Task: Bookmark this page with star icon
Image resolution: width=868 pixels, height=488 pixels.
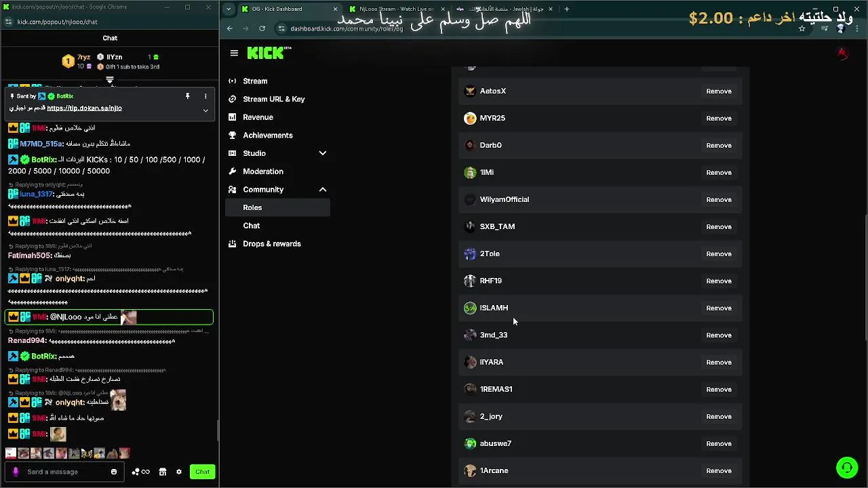Action: pos(802,28)
